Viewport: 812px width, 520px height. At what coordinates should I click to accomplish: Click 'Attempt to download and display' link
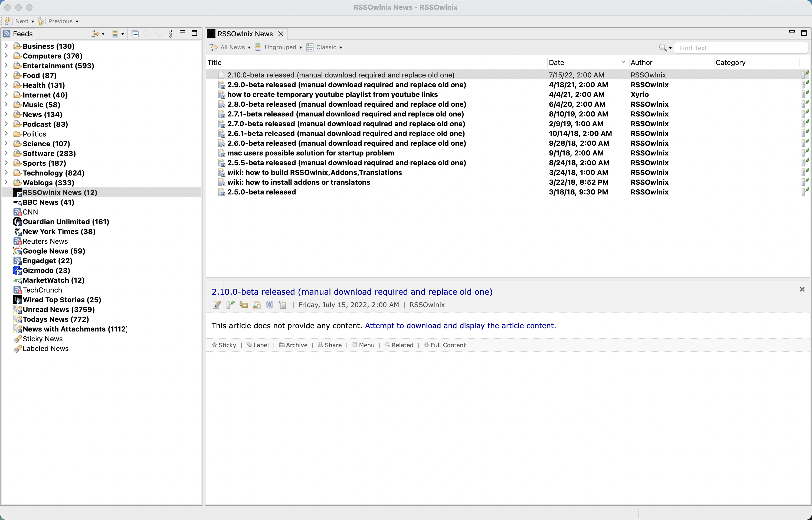[x=460, y=326]
